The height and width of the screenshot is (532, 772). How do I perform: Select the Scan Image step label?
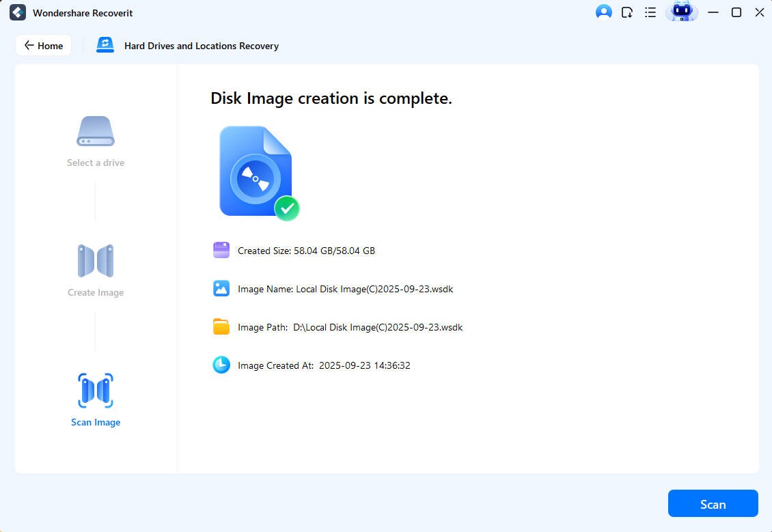(x=96, y=422)
